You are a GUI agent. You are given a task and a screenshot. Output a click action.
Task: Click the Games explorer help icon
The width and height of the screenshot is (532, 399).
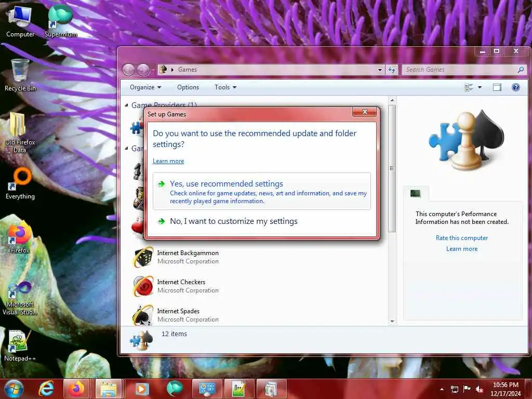coord(516,87)
